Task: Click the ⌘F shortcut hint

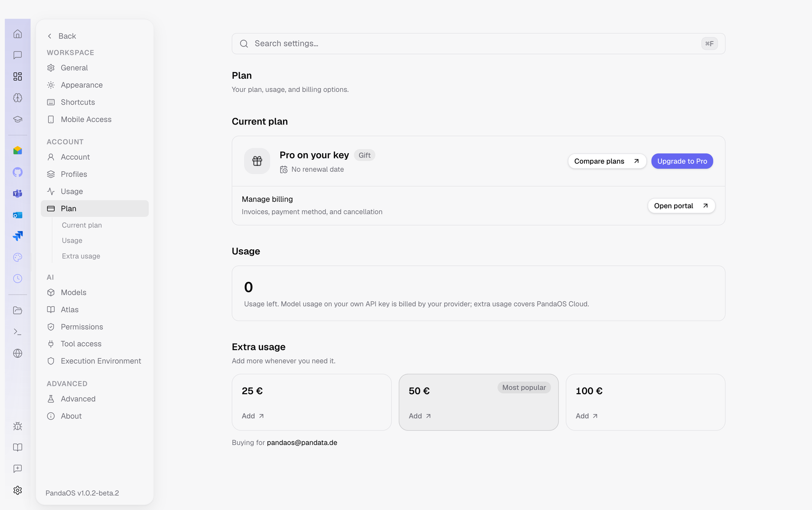Action: click(x=709, y=44)
